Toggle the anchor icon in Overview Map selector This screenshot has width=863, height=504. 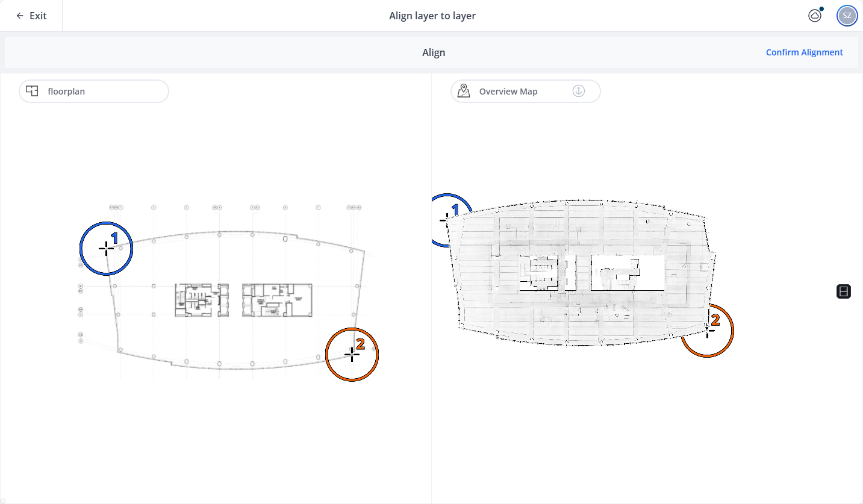[578, 92]
